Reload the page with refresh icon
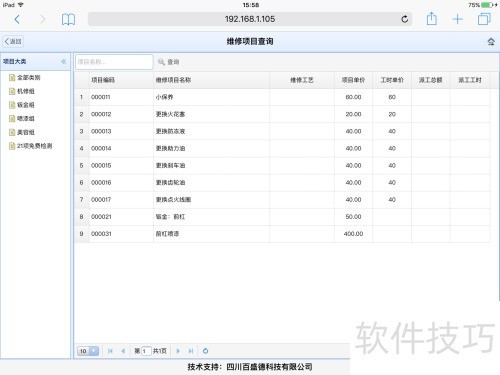The width and height of the screenshot is (500, 375). (404, 19)
